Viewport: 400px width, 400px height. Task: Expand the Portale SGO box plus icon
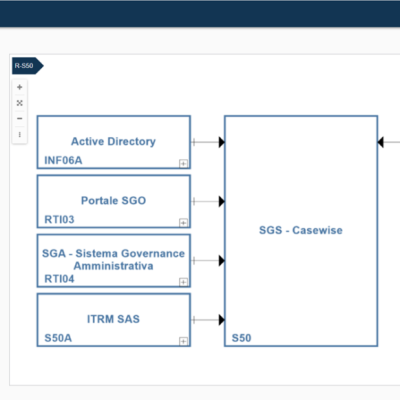[x=183, y=223]
